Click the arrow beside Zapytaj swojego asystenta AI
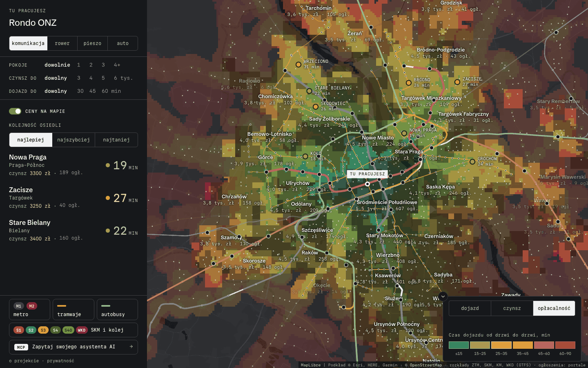The width and height of the screenshot is (588, 368). pos(131,347)
